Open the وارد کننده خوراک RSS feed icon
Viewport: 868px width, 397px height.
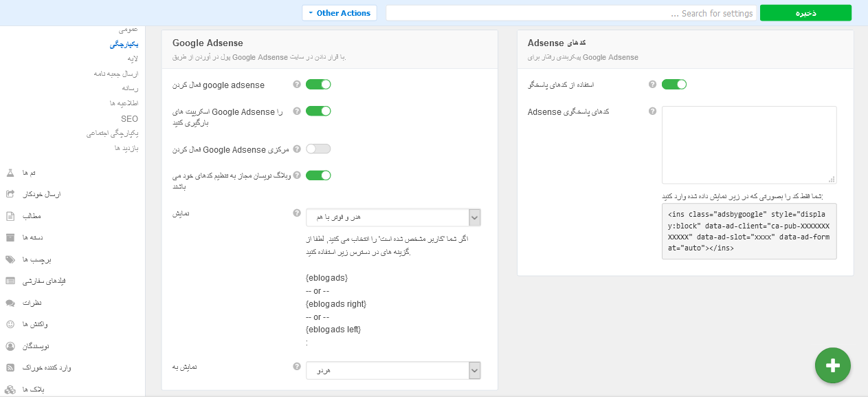pos(10,367)
